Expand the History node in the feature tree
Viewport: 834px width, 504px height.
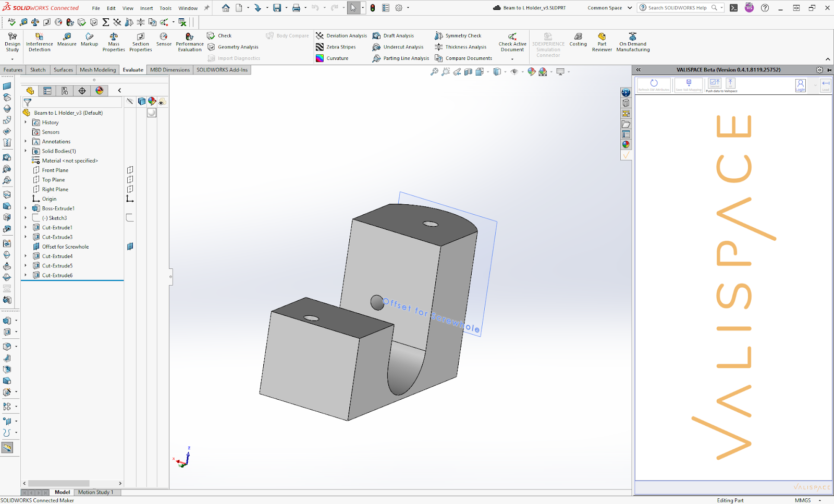click(x=25, y=122)
